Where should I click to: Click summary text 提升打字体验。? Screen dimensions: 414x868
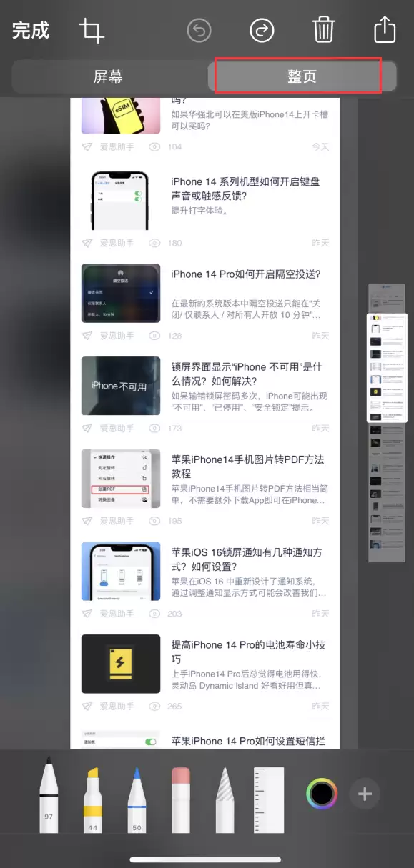(x=199, y=211)
